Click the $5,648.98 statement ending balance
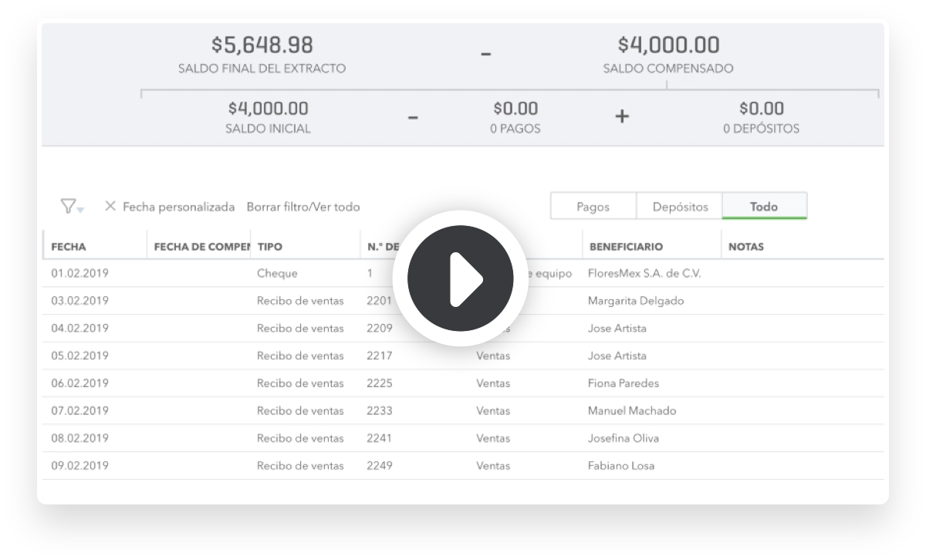 pyautogui.click(x=262, y=45)
